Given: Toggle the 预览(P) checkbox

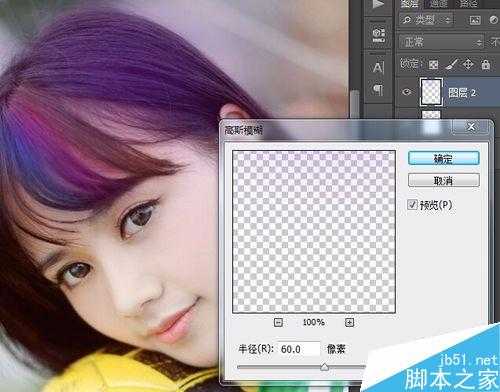Looking at the screenshot, I should pos(412,204).
